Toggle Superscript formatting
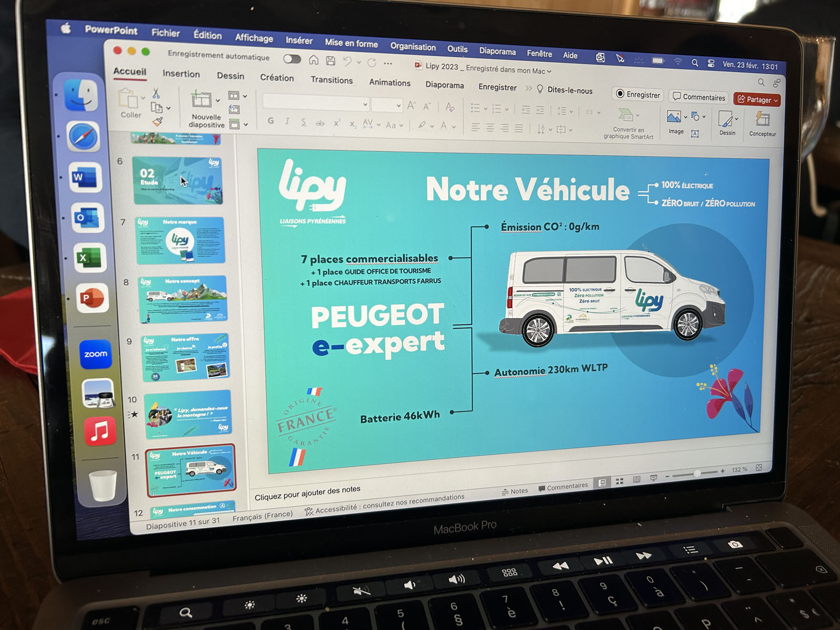This screenshot has width=840, height=630. (x=337, y=123)
